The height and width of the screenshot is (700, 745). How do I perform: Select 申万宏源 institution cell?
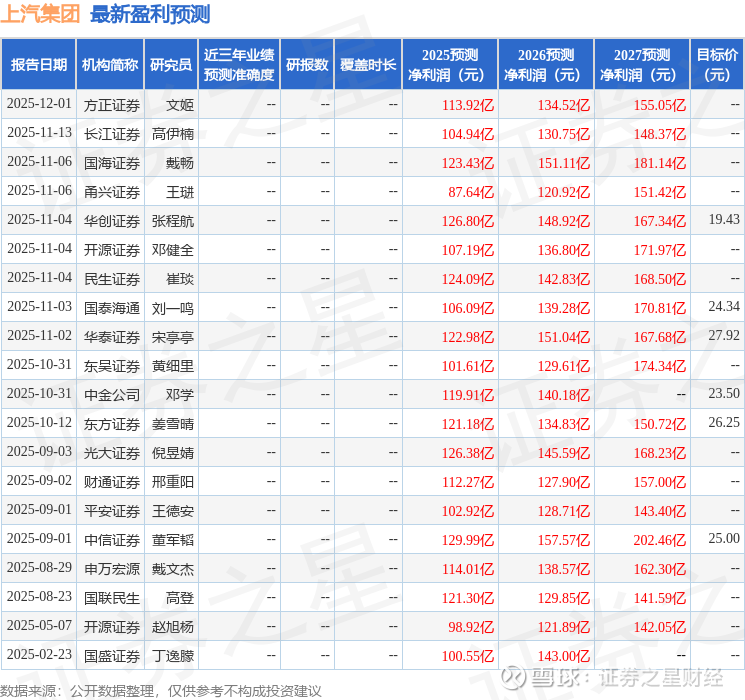112,569
